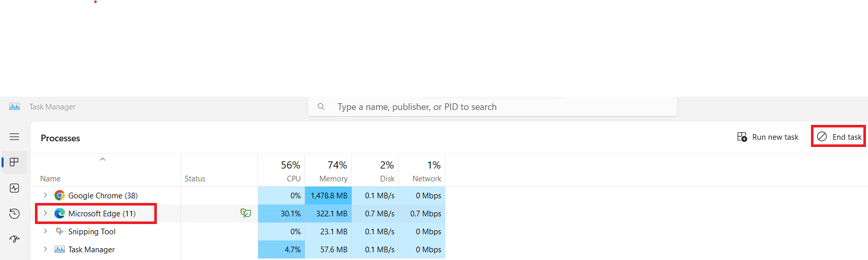Click the 30.1% CPU cell for Edge
The height and width of the screenshot is (260, 868).
click(x=281, y=213)
